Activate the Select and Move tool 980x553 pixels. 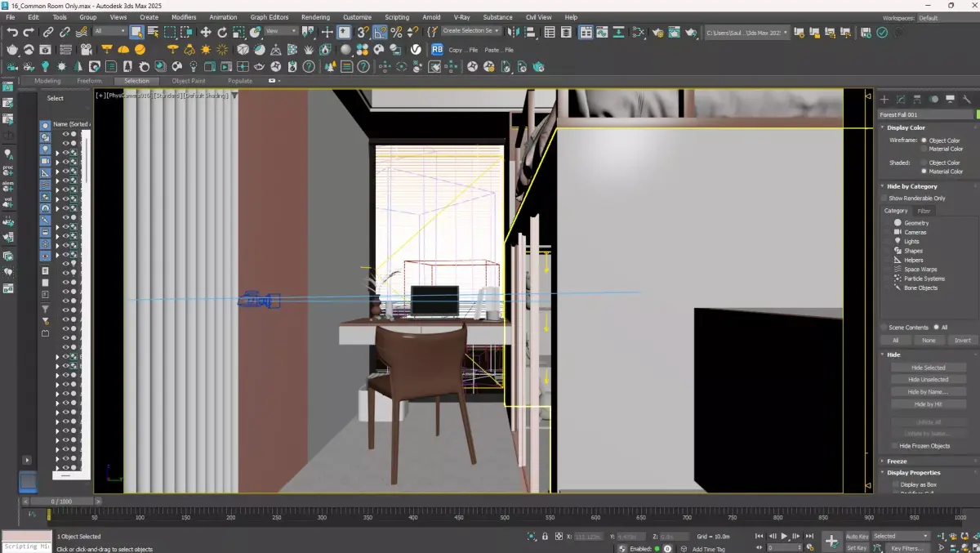pos(205,32)
